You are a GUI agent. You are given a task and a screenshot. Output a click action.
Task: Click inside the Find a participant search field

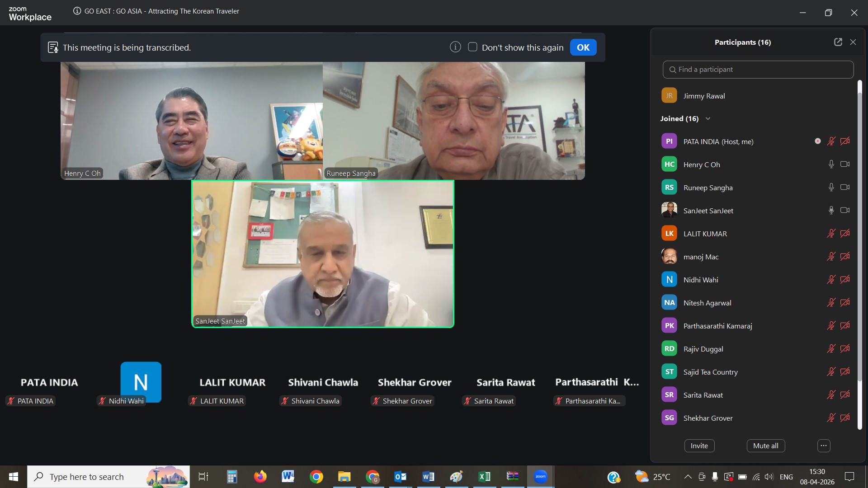click(x=758, y=69)
